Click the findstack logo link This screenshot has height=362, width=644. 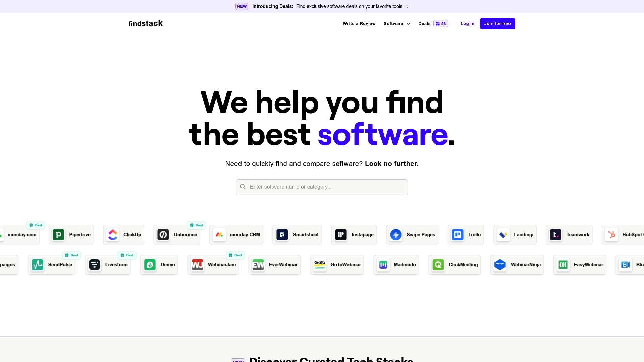tap(145, 23)
